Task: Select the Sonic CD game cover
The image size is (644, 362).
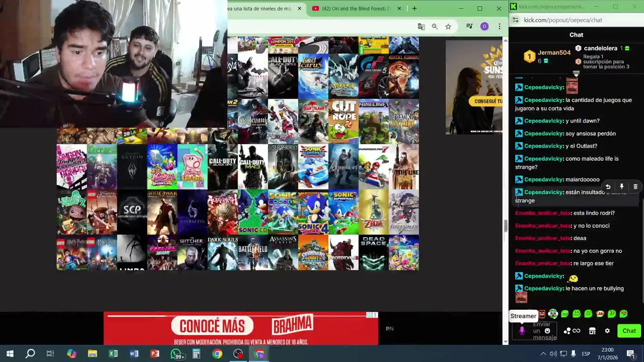Action: point(253,212)
